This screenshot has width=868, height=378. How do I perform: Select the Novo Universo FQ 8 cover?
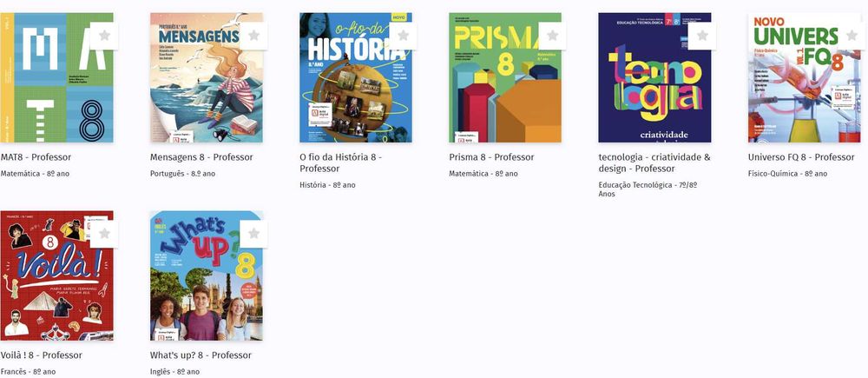coord(804,77)
